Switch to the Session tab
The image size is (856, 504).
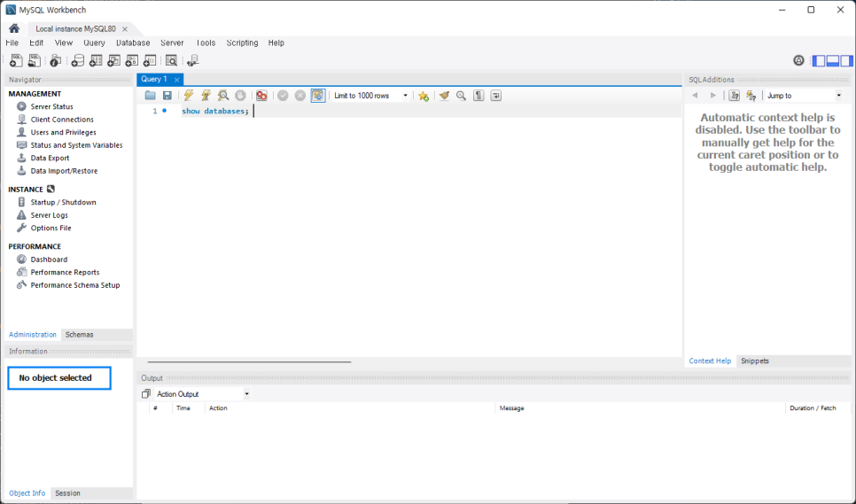tap(67, 493)
